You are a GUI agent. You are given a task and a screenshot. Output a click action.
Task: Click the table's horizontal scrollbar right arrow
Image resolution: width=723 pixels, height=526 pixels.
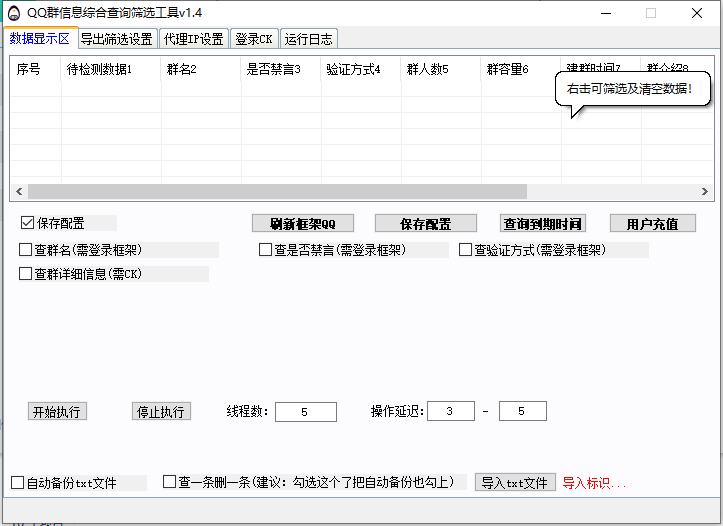[707, 191]
